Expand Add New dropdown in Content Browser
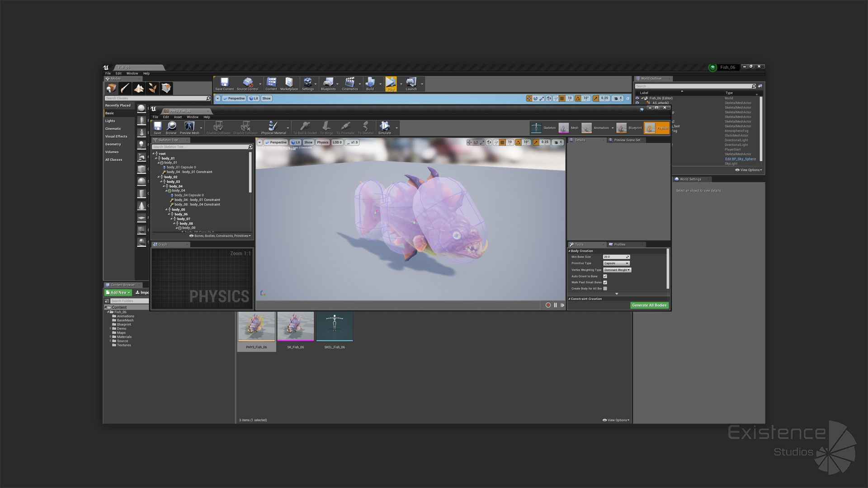The height and width of the screenshot is (488, 868). [x=118, y=292]
